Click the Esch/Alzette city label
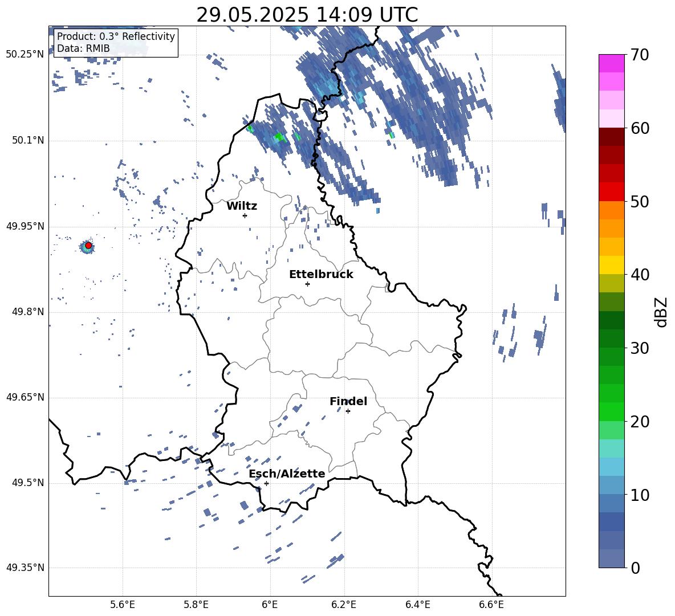 click(287, 474)
